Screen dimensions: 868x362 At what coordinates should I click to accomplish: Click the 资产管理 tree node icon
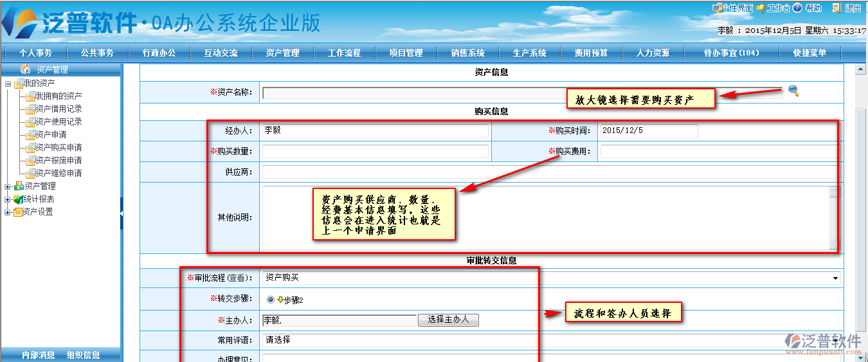(x=19, y=186)
